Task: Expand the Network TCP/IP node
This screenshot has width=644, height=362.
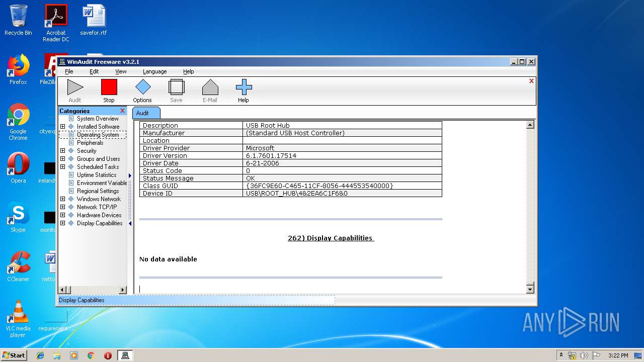Action: click(62, 207)
